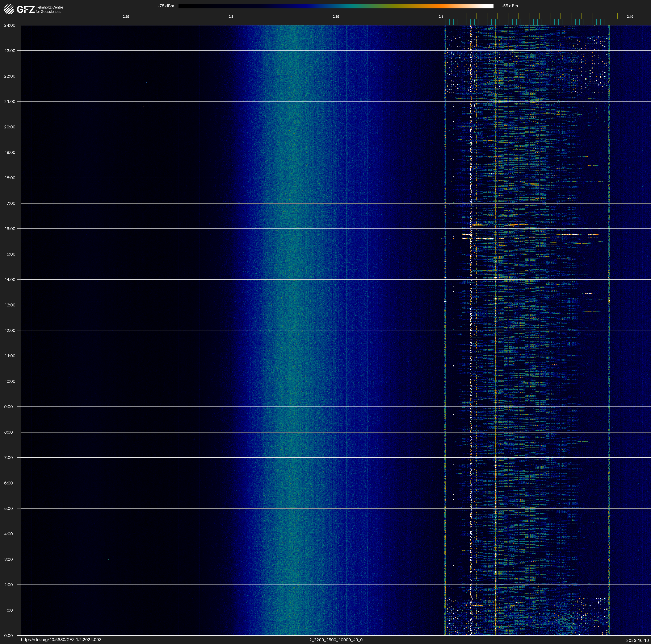
Task: Click the 2023-10-16 date label
Action: (x=637, y=640)
